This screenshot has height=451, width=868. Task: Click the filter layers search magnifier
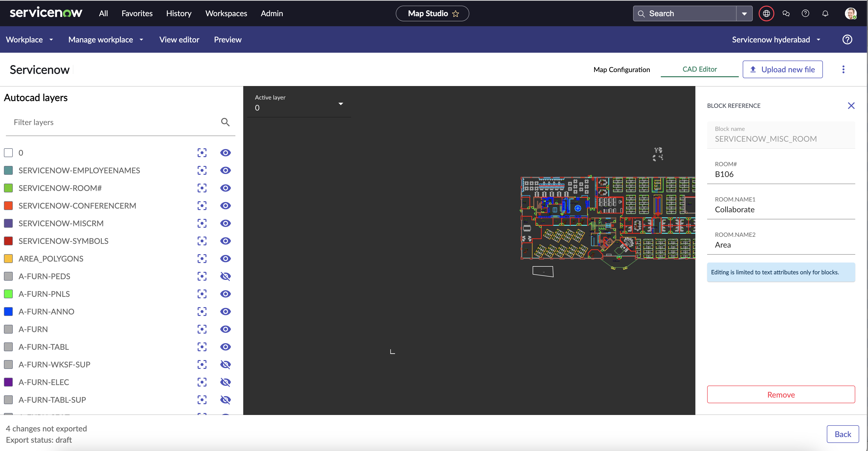(225, 122)
